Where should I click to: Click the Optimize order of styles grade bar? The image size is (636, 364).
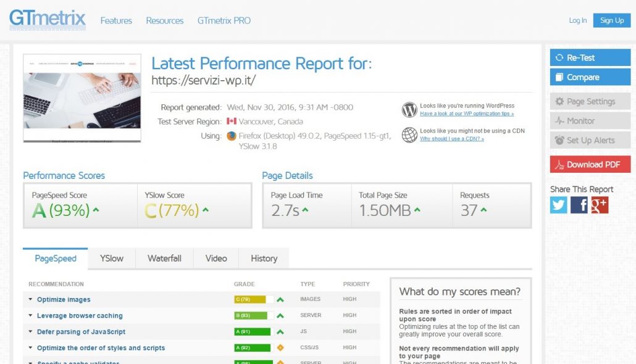pos(254,348)
